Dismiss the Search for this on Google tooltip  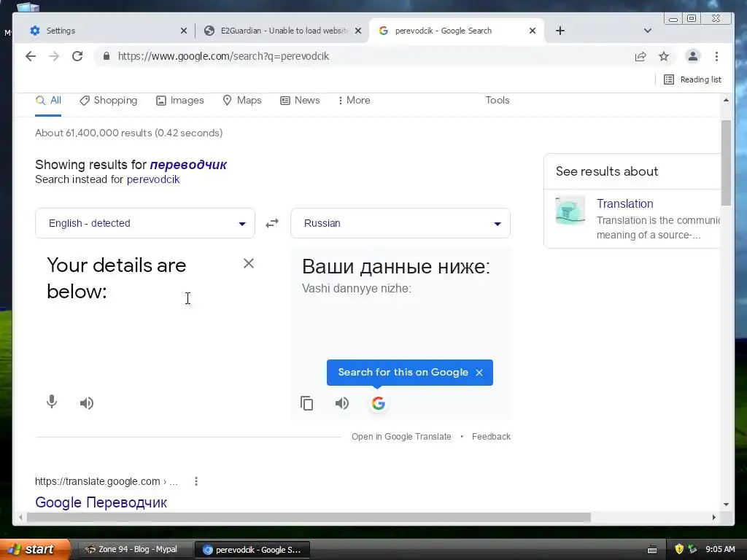(x=479, y=373)
